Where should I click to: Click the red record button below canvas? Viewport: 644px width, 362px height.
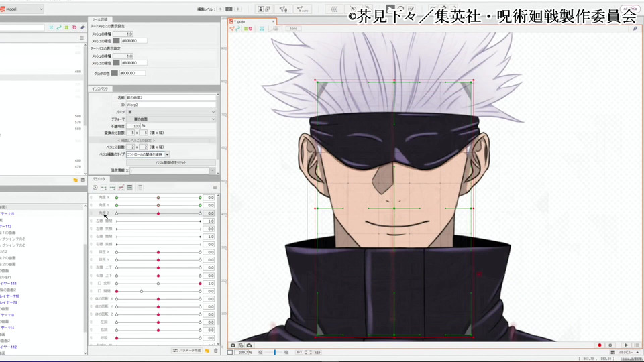coord(600,345)
